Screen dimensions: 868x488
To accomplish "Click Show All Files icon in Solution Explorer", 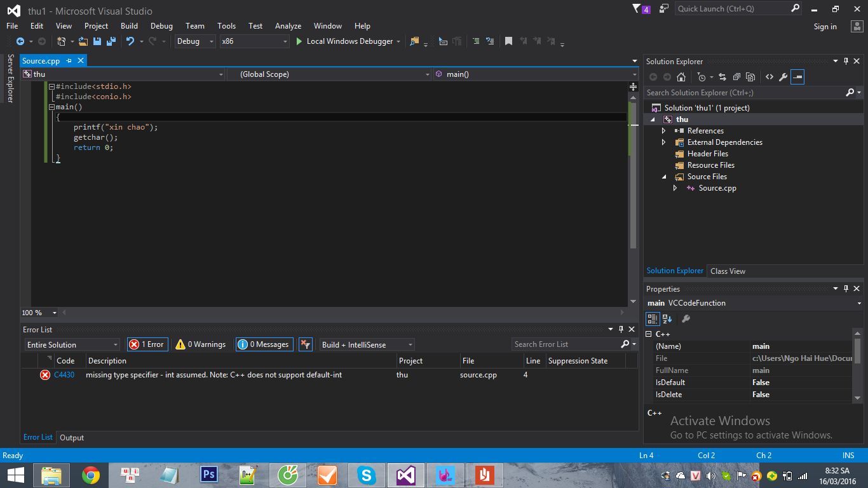I will pyautogui.click(x=750, y=77).
